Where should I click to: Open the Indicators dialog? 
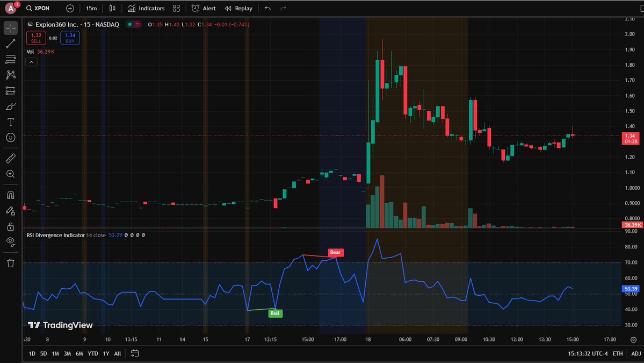tap(146, 8)
